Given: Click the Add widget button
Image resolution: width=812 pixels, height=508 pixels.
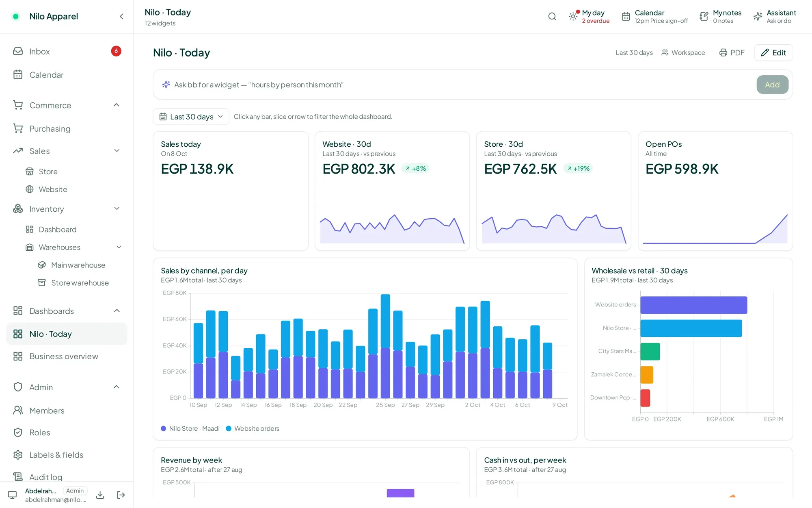Looking at the screenshot, I should 772,85.
